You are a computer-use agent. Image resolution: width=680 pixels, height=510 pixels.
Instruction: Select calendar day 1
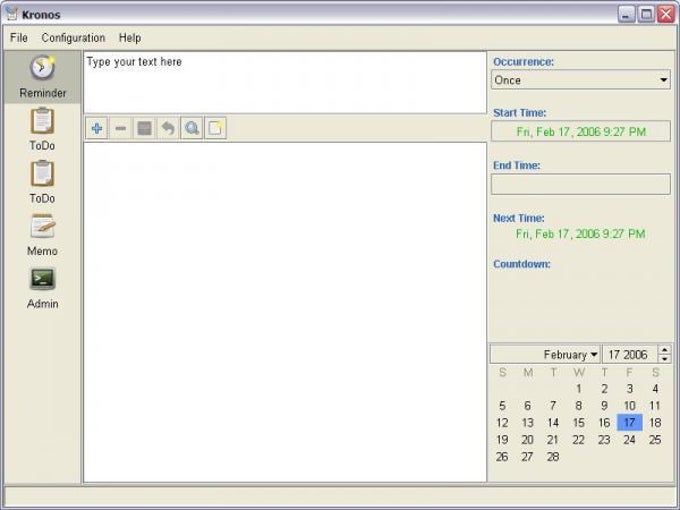[579, 389]
